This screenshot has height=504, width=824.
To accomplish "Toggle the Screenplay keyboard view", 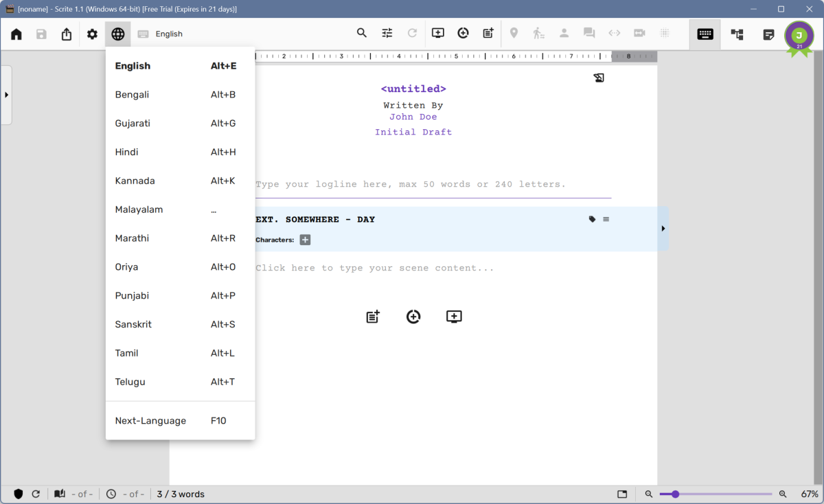I will (x=705, y=33).
